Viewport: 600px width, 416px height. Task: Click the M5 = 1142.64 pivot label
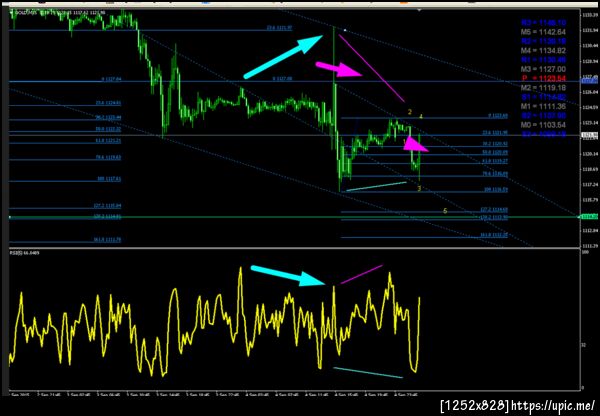click(x=543, y=32)
